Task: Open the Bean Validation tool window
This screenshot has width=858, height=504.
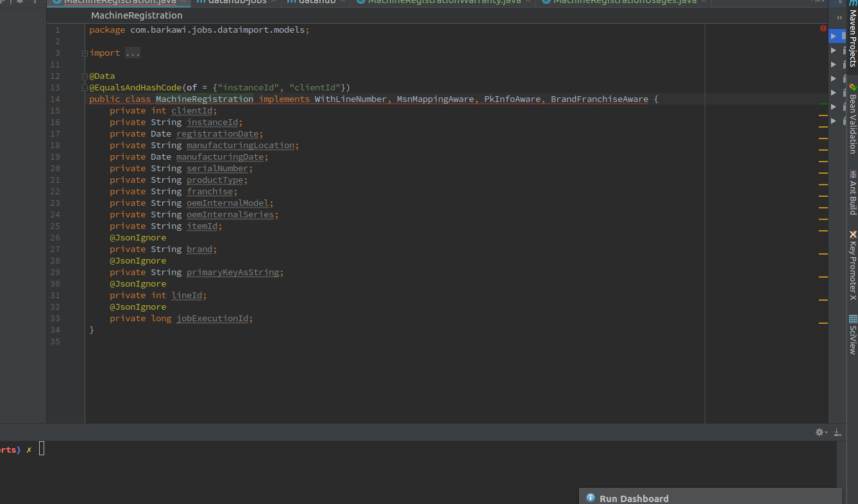Action: pos(852,120)
